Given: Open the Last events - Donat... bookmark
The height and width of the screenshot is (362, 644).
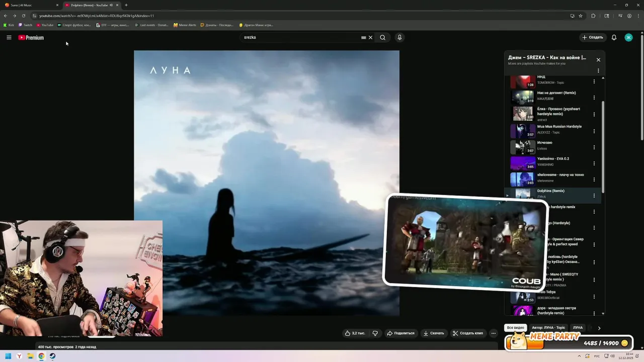Looking at the screenshot, I should coord(151,25).
